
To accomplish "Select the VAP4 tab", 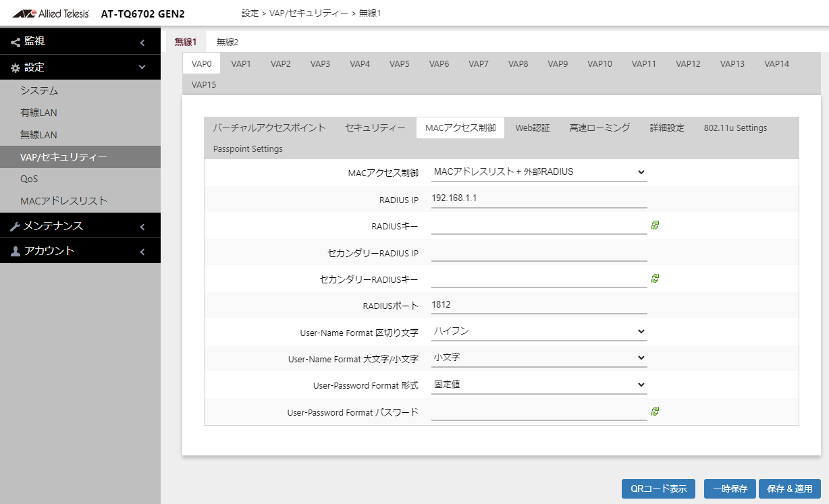I will pos(360,64).
